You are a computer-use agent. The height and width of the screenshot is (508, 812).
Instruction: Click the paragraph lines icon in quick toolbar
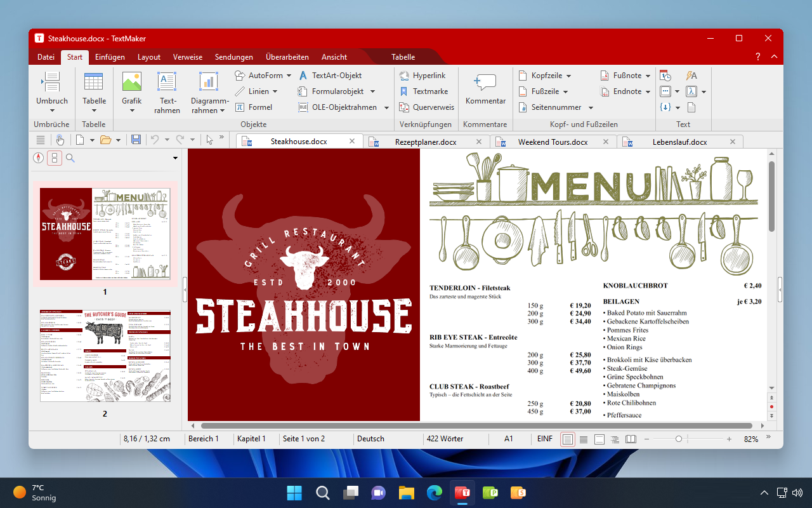point(41,140)
